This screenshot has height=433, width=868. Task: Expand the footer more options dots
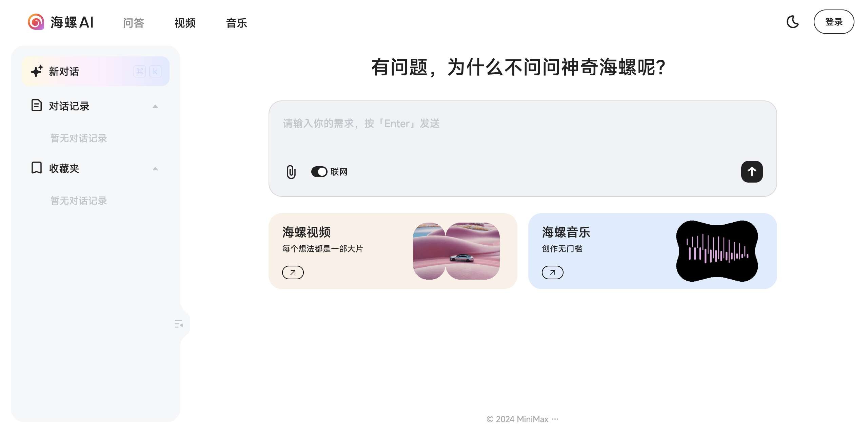pos(555,419)
